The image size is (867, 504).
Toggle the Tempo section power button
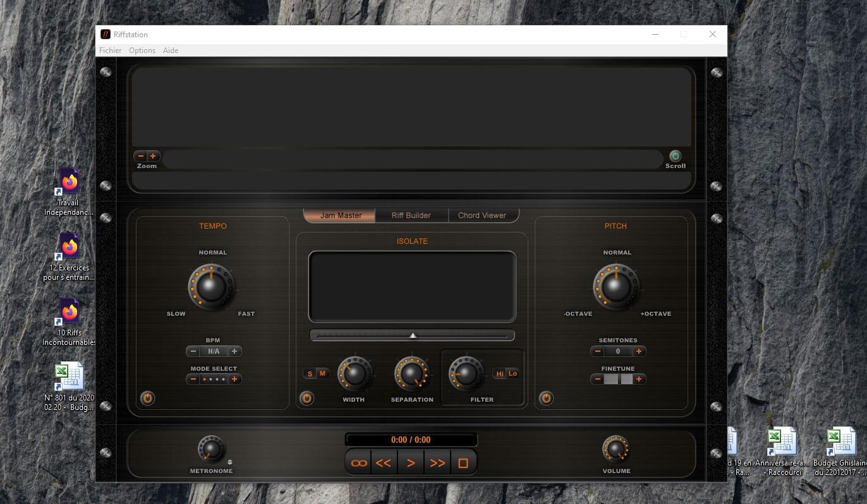click(147, 399)
